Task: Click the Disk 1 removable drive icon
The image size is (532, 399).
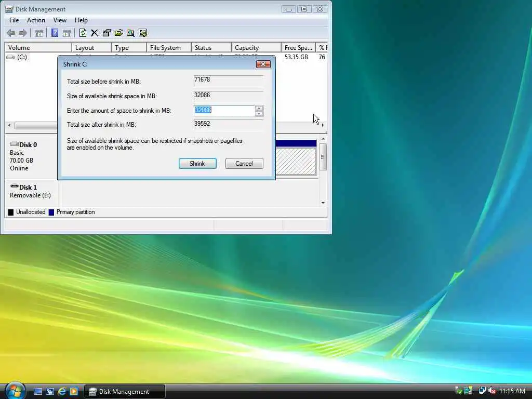Action: point(14,187)
